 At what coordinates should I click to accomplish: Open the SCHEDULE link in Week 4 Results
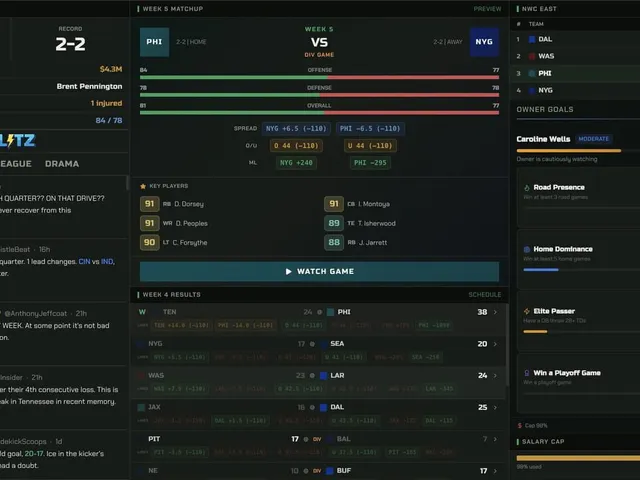484,295
